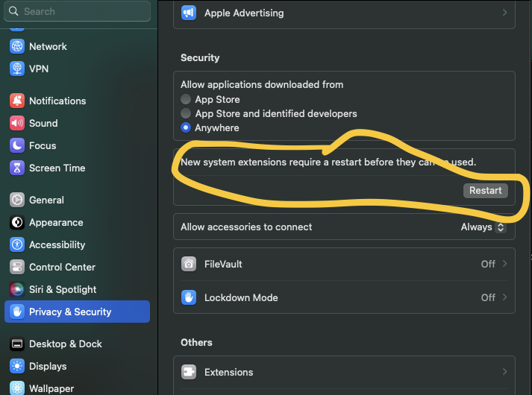
Task: Click the red Notifications bell icon
Action: (17, 101)
